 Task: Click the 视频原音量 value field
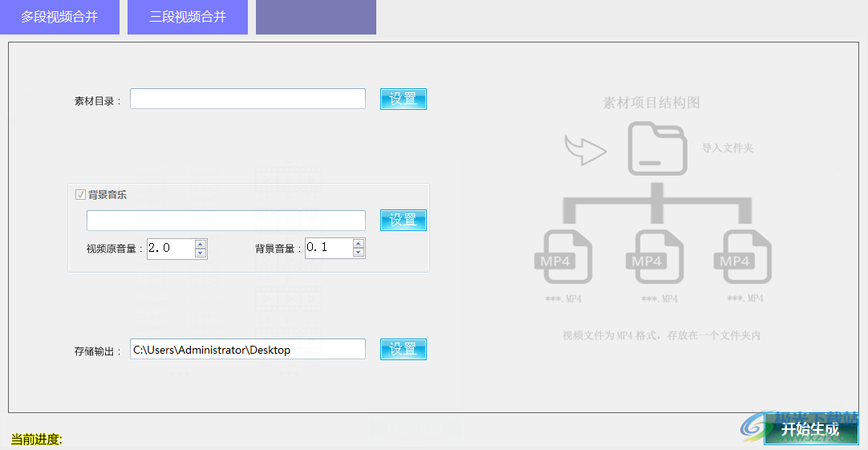(171, 248)
